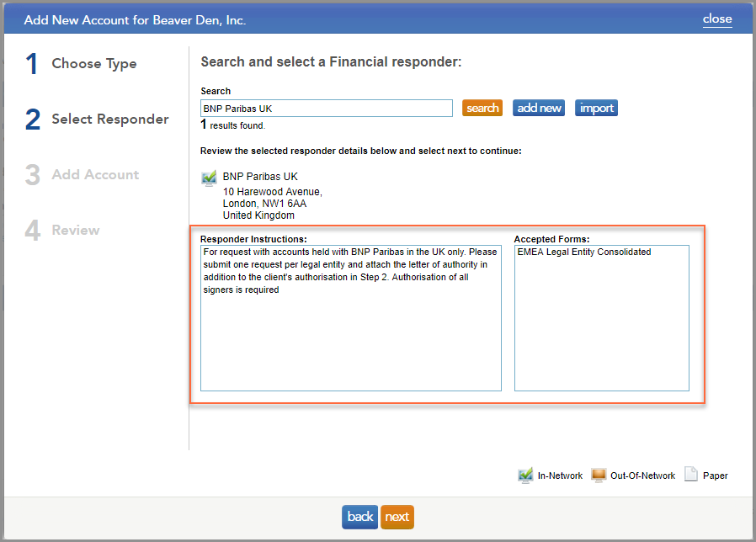Advance with the next button
Screen dimensions: 756x542
[x=397, y=517]
